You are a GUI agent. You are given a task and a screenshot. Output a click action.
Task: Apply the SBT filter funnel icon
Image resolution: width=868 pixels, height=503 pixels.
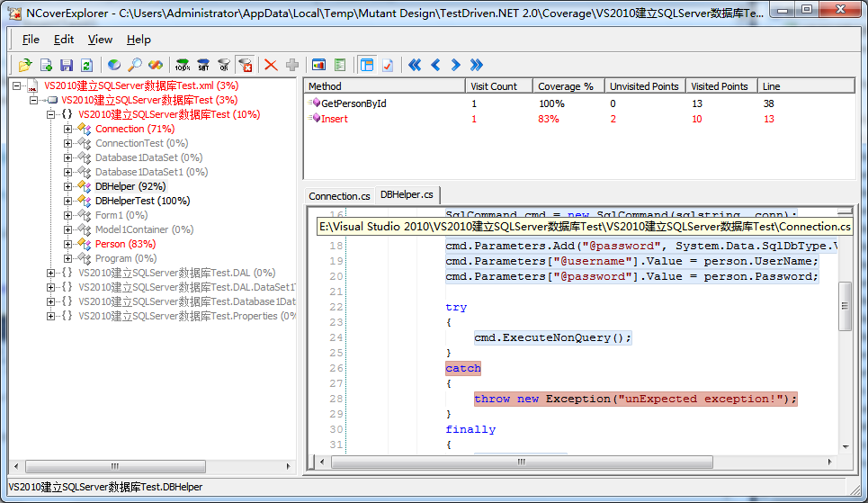pos(203,66)
